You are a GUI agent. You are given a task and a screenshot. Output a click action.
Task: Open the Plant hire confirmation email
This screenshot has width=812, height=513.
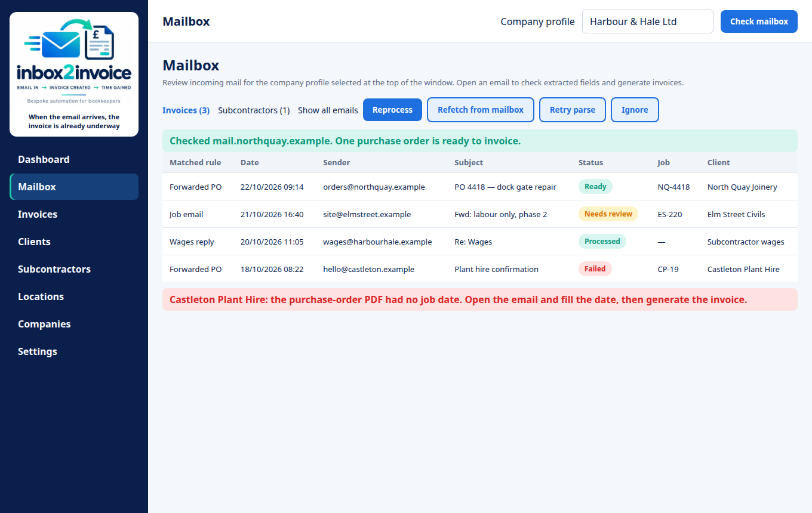tap(496, 269)
